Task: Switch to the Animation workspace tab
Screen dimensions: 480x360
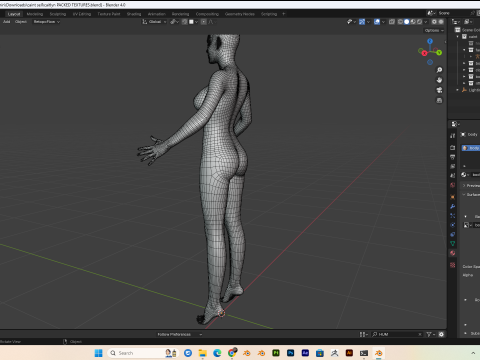Action: (x=156, y=14)
